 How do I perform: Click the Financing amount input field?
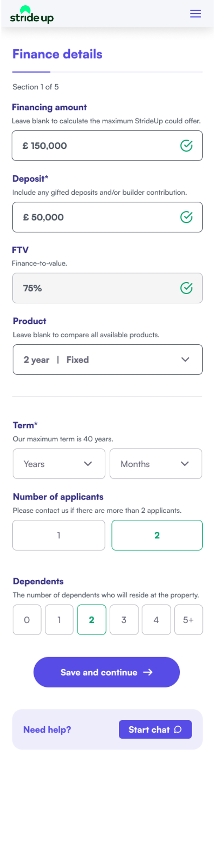[95, 146]
